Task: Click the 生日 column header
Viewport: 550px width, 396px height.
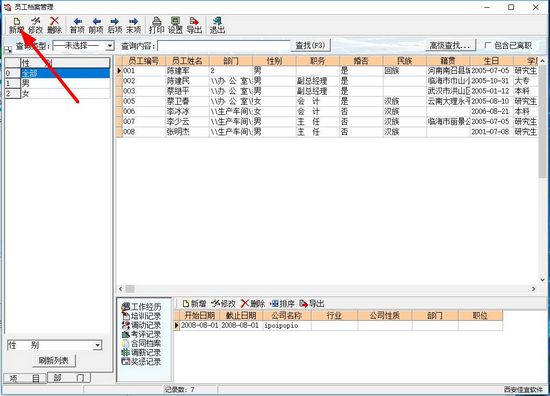Action: 491,61
